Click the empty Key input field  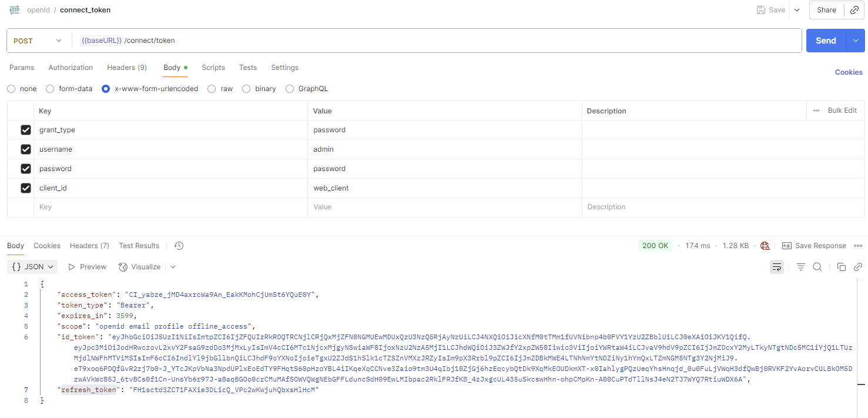(170, 207)
